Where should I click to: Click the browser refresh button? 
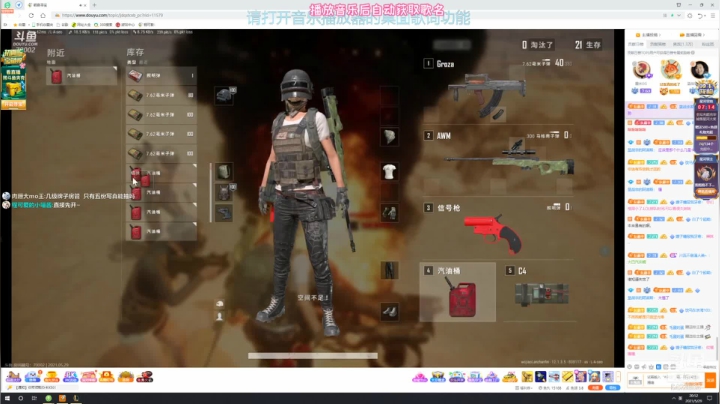tap(31, 15)
